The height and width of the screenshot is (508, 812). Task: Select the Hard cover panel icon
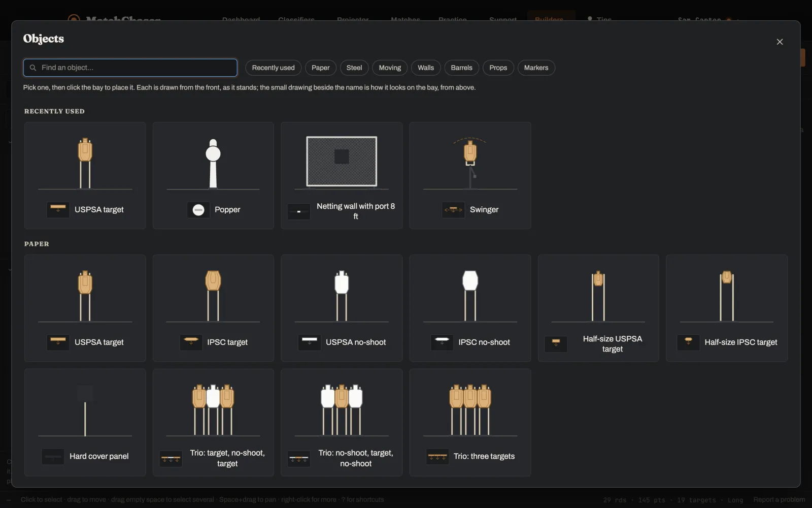tap(53, 457)
